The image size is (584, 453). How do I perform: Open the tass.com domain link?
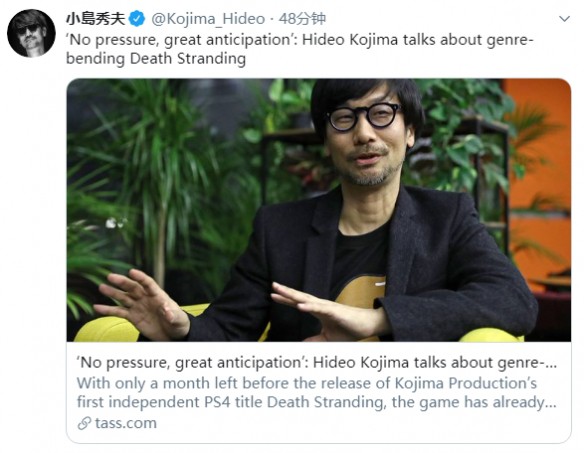[x=126, y=423]
